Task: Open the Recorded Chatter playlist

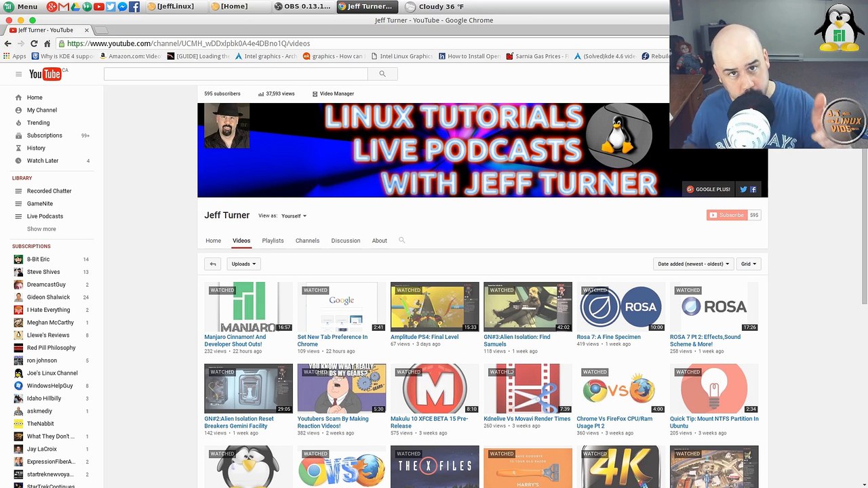Action: click(x=49, y=191)
